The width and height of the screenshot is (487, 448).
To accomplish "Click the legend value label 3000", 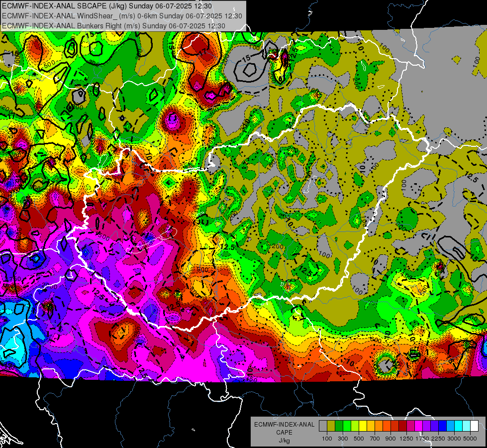I will tap(454, 439).
